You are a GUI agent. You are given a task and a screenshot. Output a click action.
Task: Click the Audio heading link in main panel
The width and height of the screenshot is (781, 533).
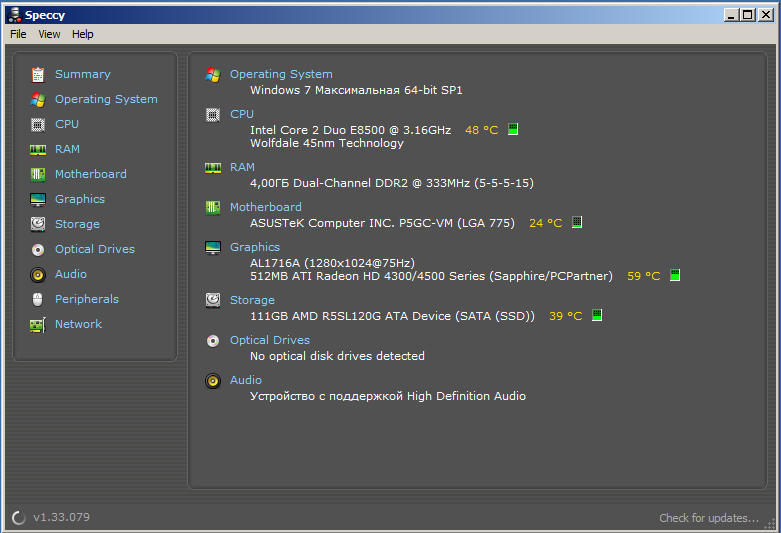point(246,380)
